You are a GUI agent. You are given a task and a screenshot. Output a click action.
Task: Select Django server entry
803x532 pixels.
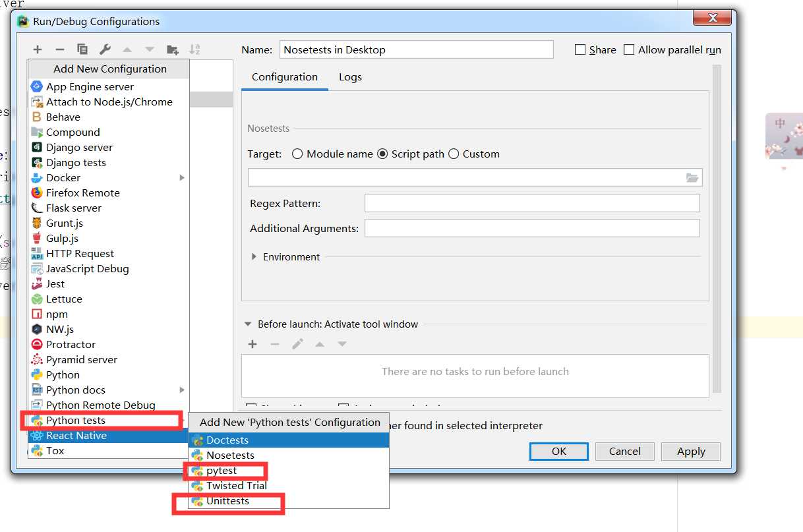point(108,147)
